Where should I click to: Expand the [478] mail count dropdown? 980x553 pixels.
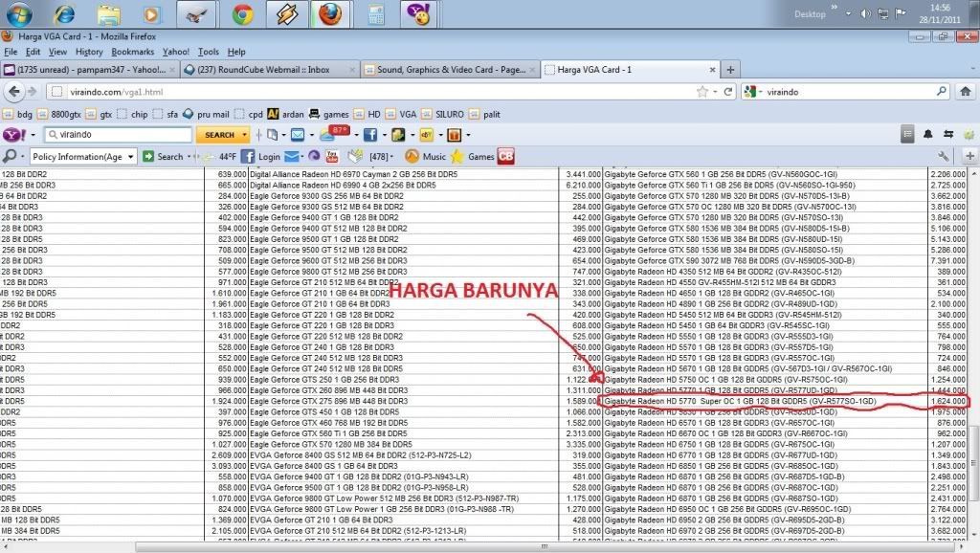391,156
